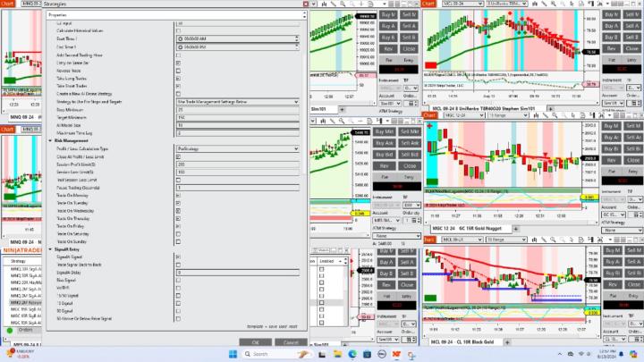Add new tab beside the Stephen Sim101 chart tab
Image resolution: width=644 pixels, height=362 pixels.
point(550,109)
